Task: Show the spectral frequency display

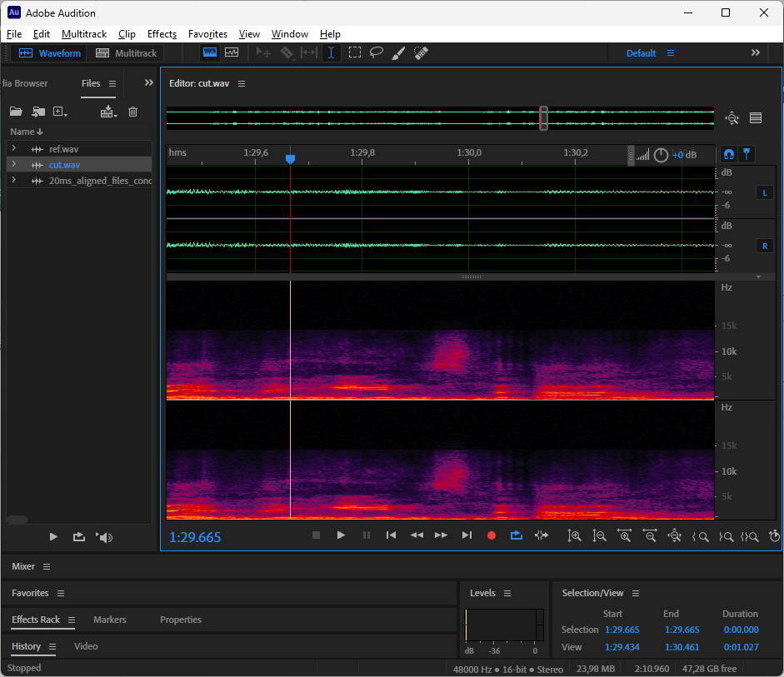Action: [210, 52]
